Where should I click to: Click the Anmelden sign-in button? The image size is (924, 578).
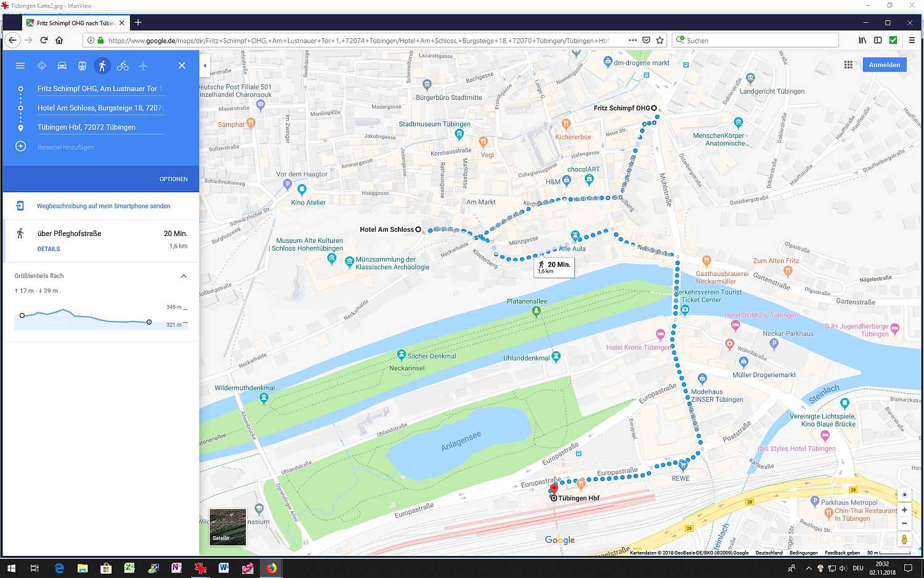[885, 65]
